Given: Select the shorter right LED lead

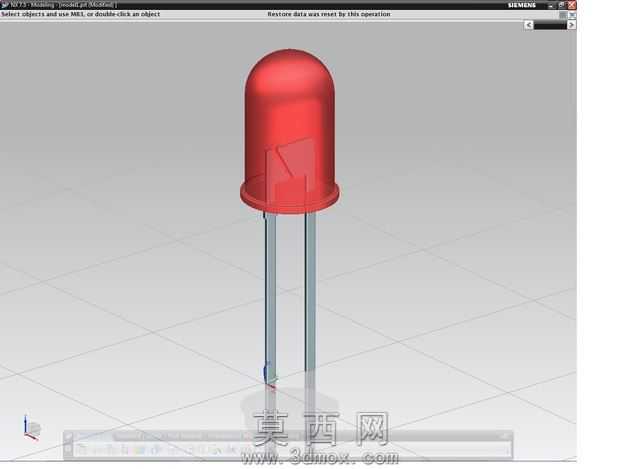Looking at the screenshot, I should (310, 292).
